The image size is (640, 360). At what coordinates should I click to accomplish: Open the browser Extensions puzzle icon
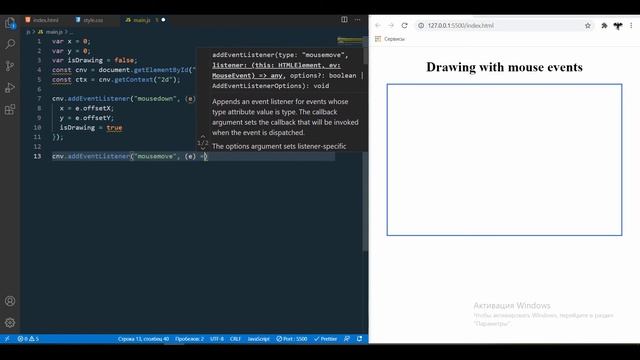tap(604, 25)
